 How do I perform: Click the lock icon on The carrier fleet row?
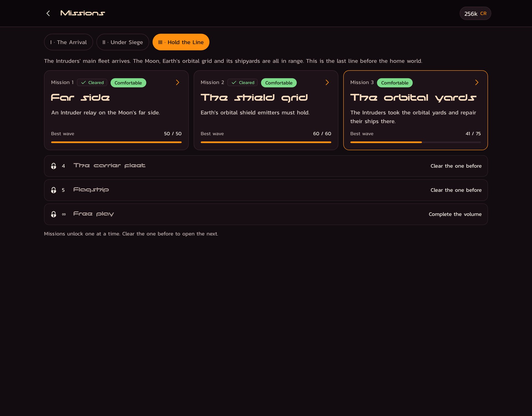click(x=53, y=166)
